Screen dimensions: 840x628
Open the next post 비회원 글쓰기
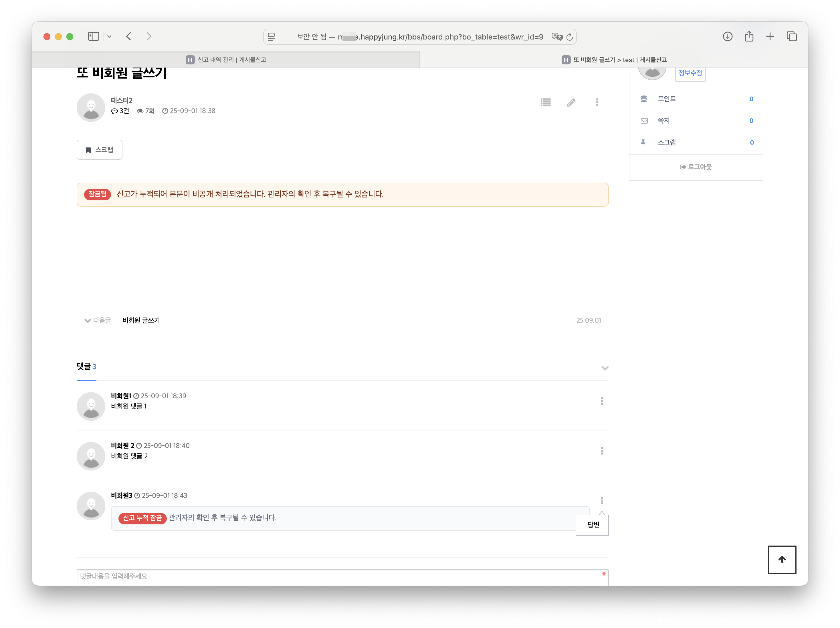click(x=141, y=320)
